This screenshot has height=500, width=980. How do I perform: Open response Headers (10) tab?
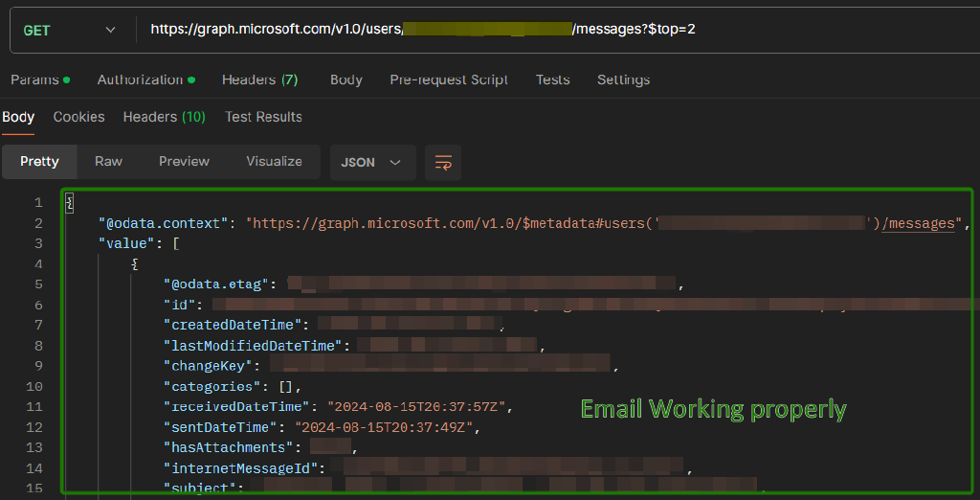click(164, 117)
